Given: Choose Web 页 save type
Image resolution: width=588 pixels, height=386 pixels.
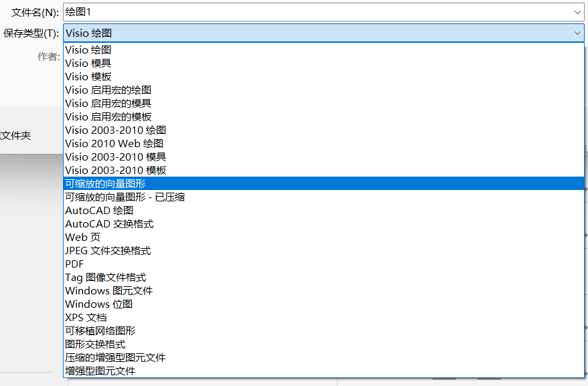Looking at the screenshot, I should [x=323, y=237].
